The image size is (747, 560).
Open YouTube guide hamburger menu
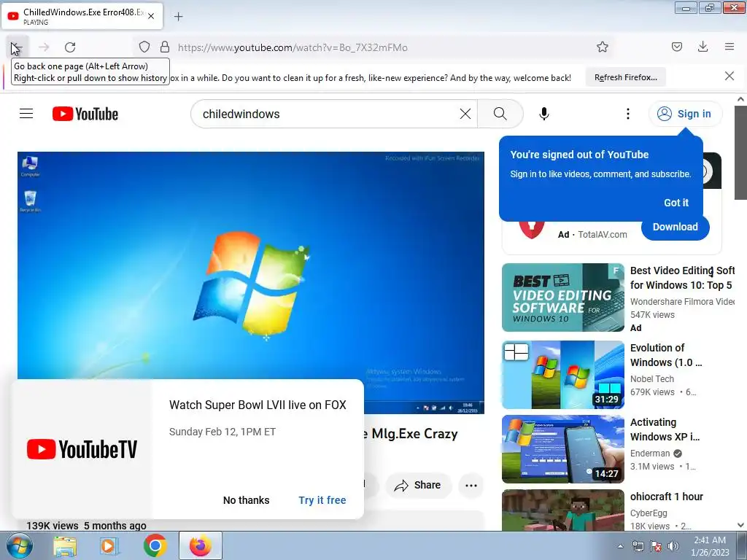(x=26, y=114)
